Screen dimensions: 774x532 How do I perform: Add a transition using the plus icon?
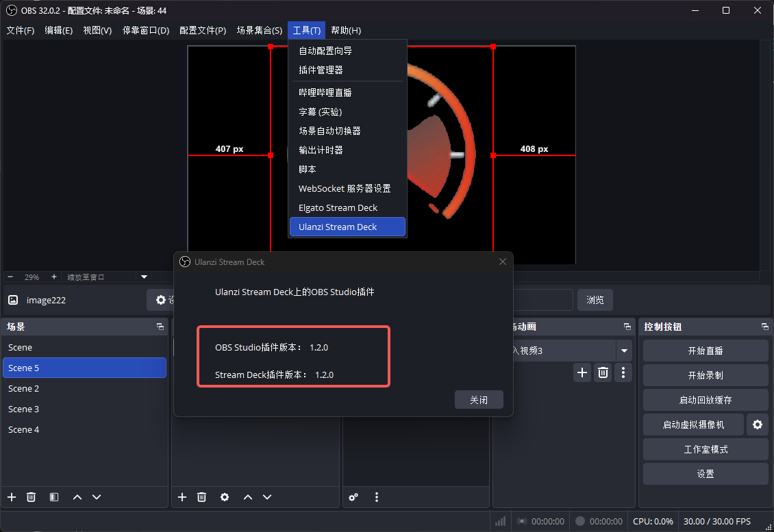pos(582,372)
